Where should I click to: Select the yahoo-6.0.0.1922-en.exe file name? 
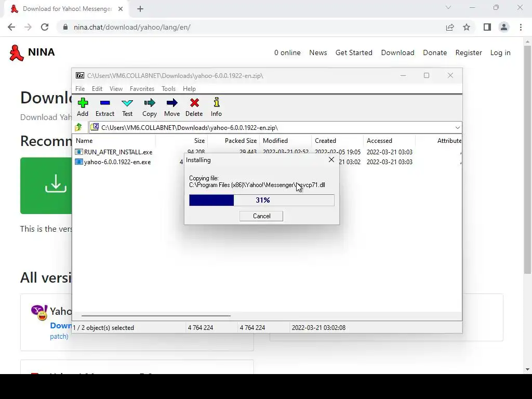(117, 162)
